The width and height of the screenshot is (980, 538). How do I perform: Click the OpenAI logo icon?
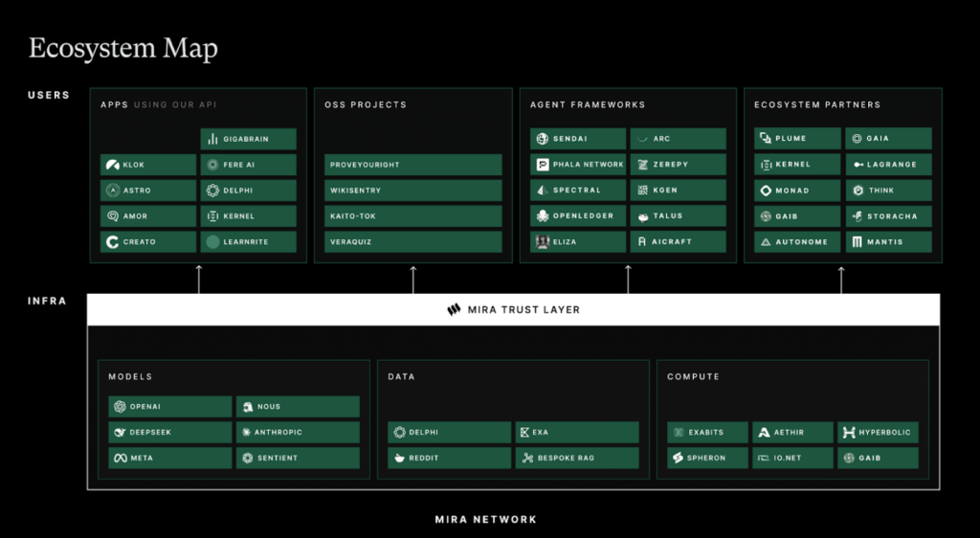(x=120, y=407)
